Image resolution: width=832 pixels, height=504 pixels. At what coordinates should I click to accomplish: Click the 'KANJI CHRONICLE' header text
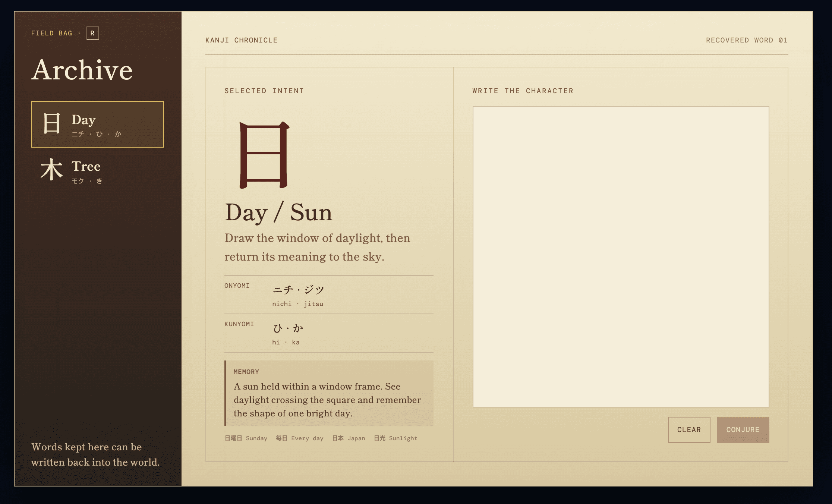(242, 40)
